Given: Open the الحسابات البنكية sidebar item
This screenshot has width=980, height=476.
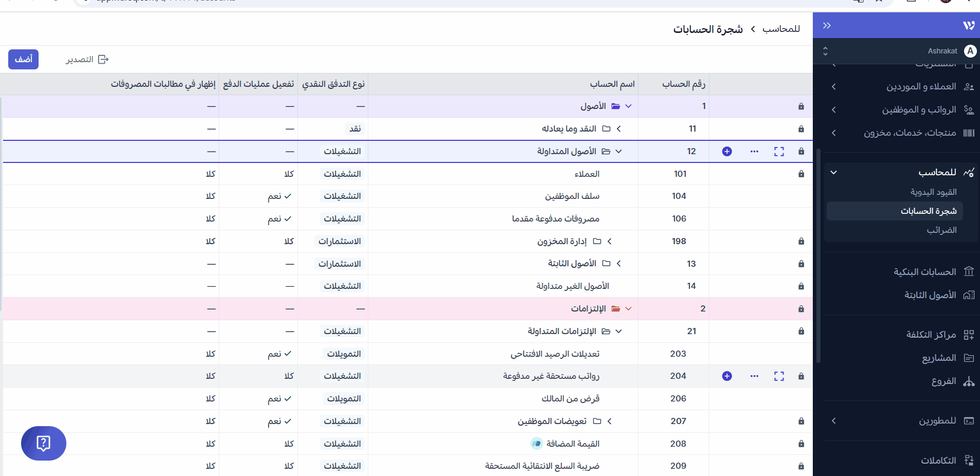Looking at the screenshot, I should click(924, 272).
